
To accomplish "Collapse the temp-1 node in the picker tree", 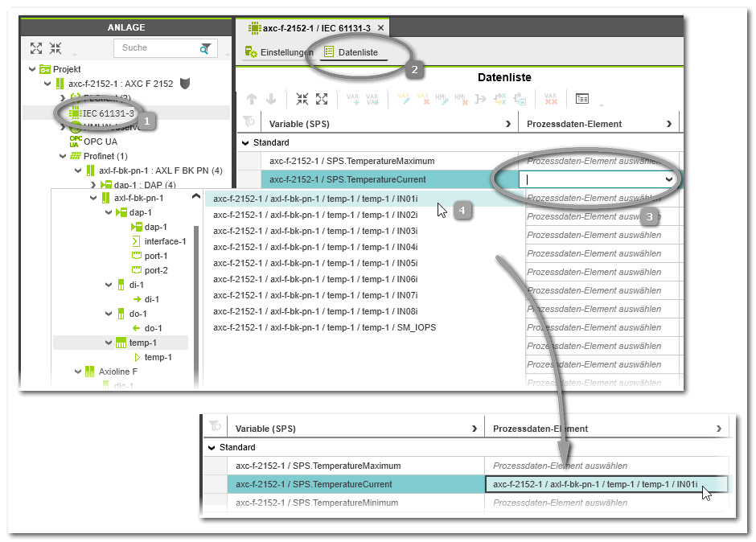I will click(109, 343).
